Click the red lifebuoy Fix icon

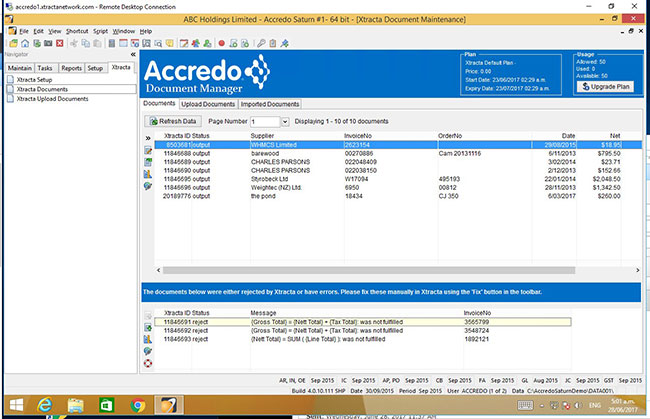point(148,363)
